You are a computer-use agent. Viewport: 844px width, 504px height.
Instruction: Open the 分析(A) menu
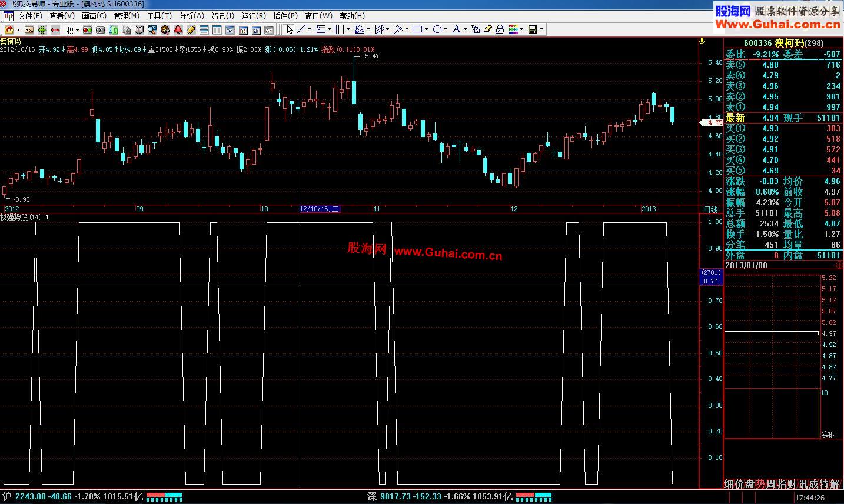pos(191,16)
